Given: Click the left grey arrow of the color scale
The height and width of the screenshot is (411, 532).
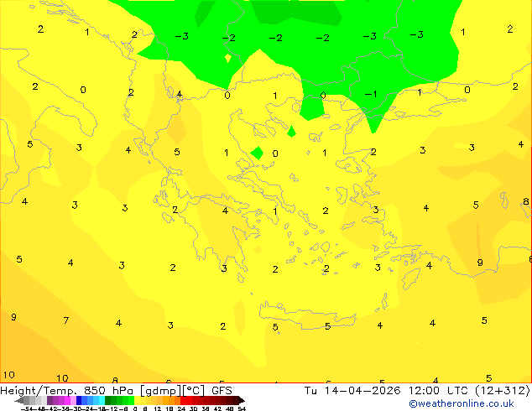Looking at the screenshot, I should pyautogui.click(x=19, y=400).
